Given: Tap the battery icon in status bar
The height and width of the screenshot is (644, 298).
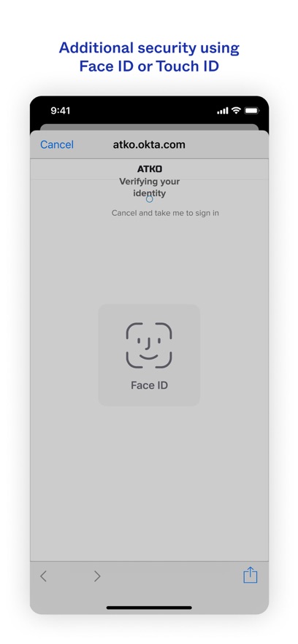Looking at the screenshot, I should [251, 110].
